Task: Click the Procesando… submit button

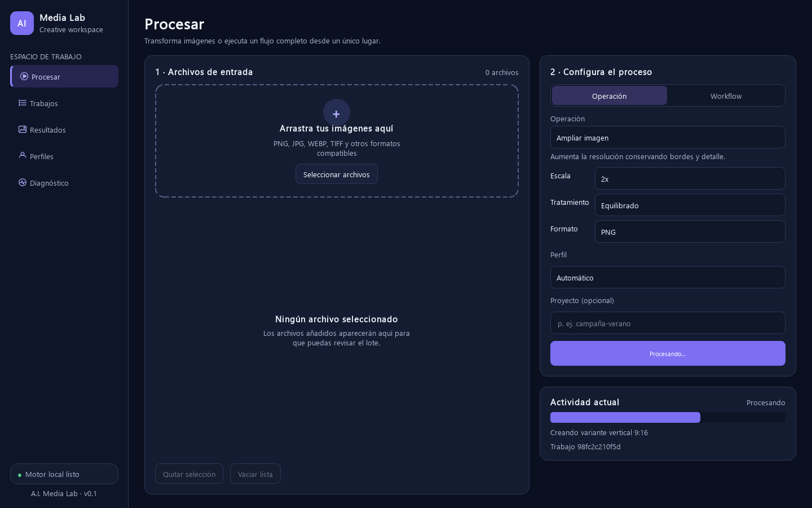Action: pos(668,353)
